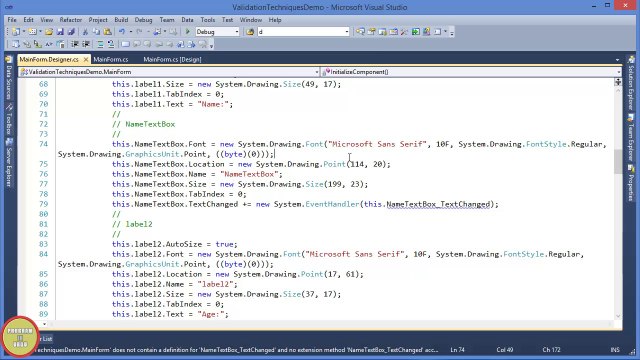This screenshot has width=640, height=360.
Task: Open the Properties side panel tab
Action: [x=631, y=184]
